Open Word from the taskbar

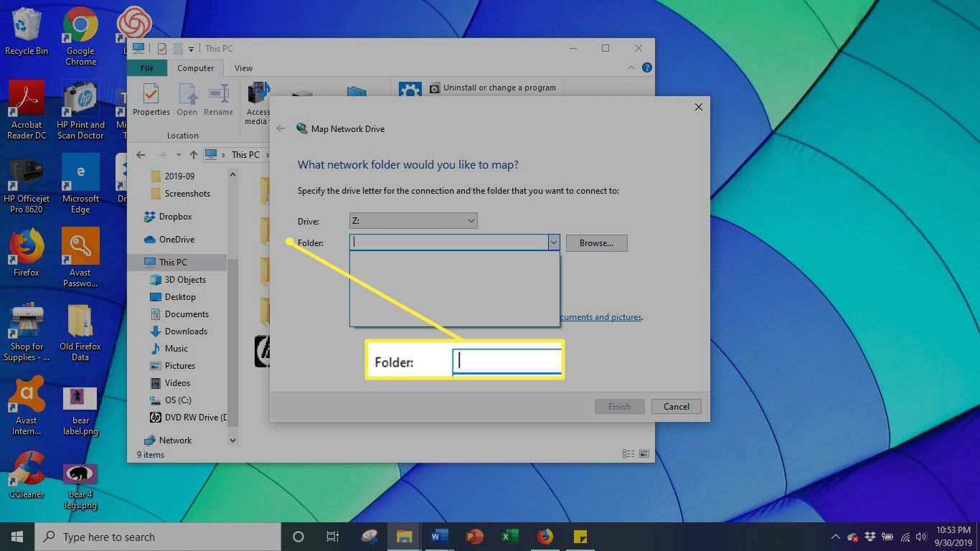[439, 537]
